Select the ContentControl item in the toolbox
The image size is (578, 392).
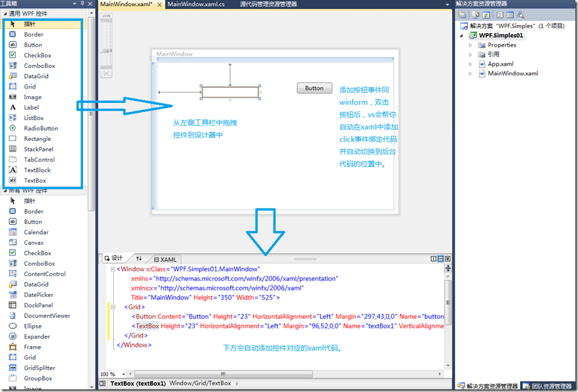[x=45, y=274]
